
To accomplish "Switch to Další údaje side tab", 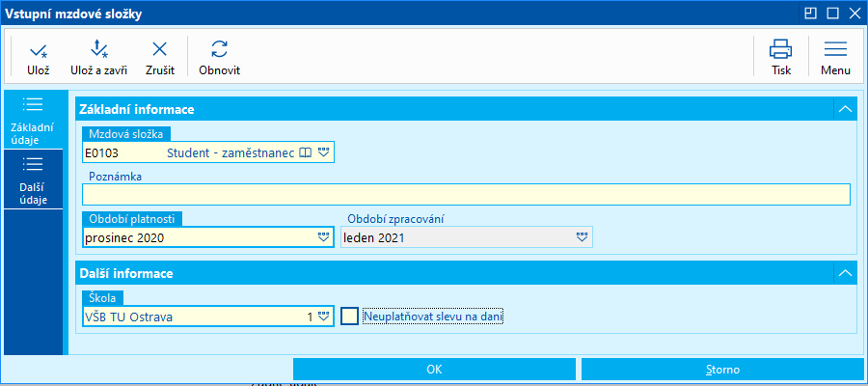I will (34, 179).
